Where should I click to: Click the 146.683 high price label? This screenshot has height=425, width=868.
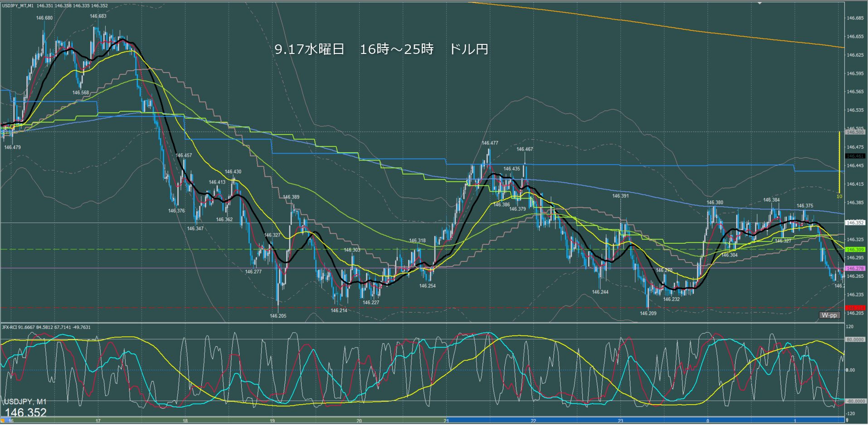98,16
